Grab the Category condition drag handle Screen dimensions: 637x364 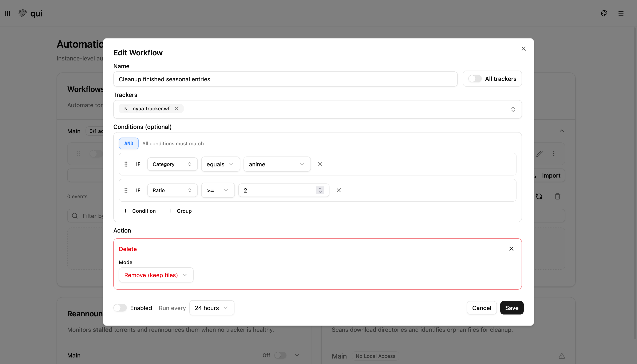126,164
